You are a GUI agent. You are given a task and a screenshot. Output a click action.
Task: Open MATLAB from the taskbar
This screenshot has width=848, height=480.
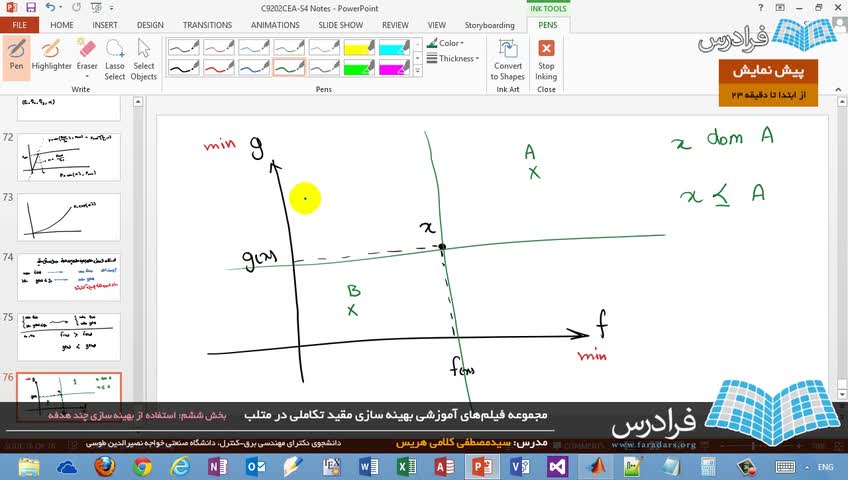[x=595, y=466]
